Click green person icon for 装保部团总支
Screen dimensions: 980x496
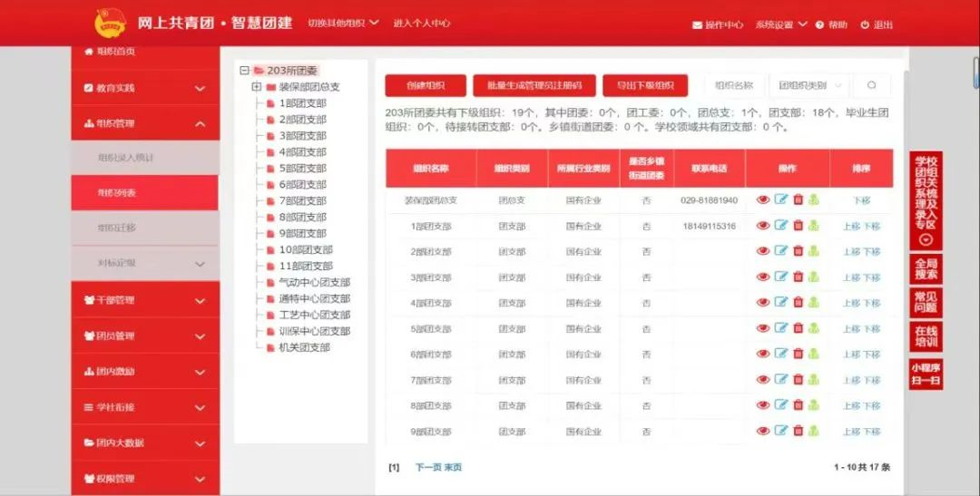click(x=813, y=199)
